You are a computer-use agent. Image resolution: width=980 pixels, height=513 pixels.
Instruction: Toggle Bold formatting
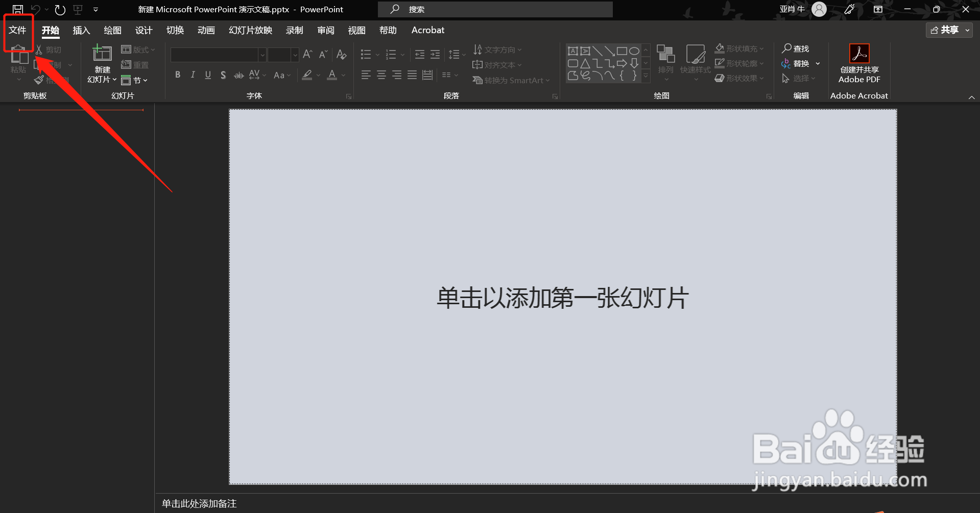178,75
